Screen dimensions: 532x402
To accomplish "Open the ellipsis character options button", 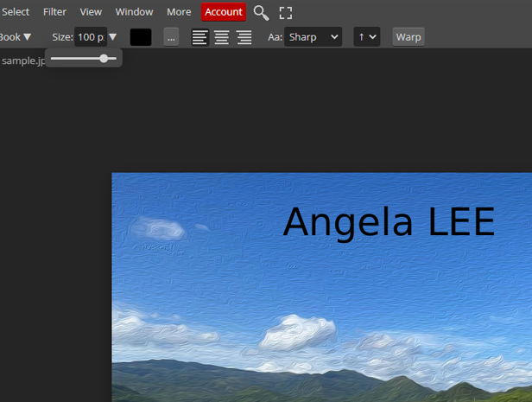I will (x=171, y=37).
